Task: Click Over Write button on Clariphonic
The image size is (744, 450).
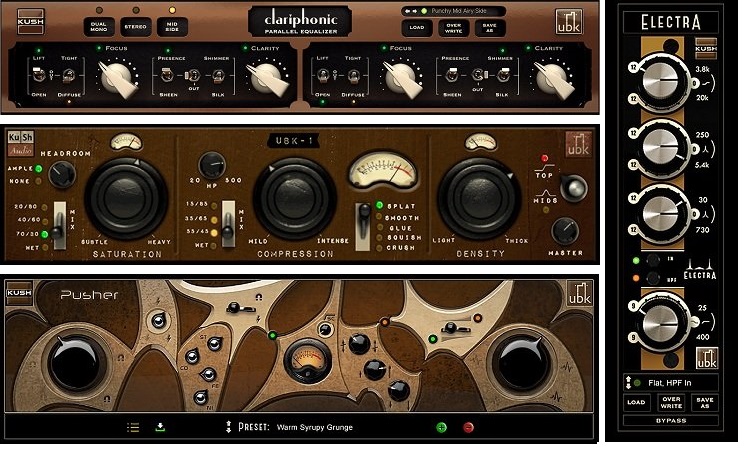Action: pos(454,28)
